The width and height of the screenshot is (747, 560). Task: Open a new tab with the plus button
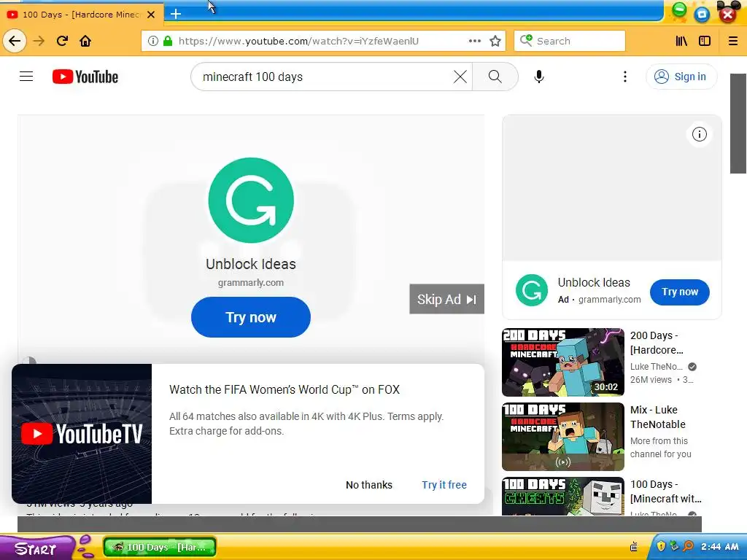click(x=176, y=14)
